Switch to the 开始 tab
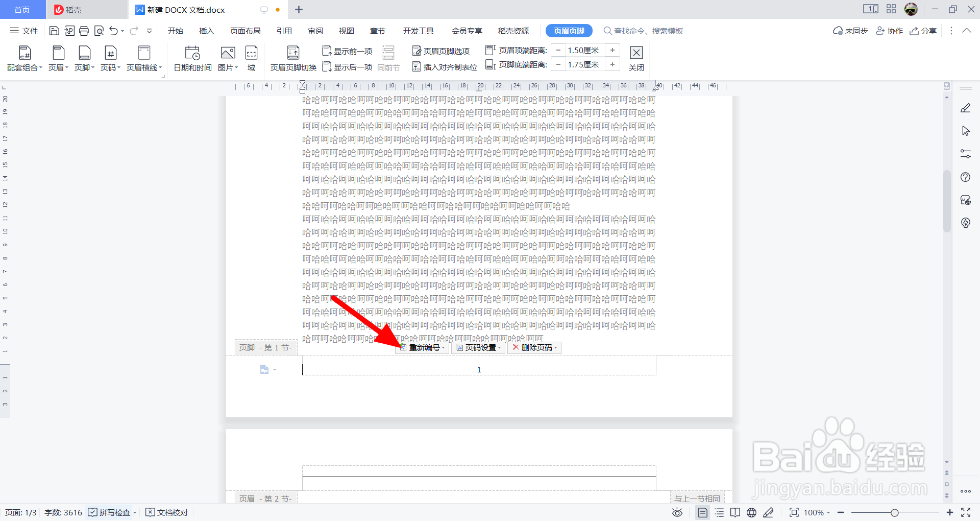This screenshot has height=521, width=980. [176, 31]
